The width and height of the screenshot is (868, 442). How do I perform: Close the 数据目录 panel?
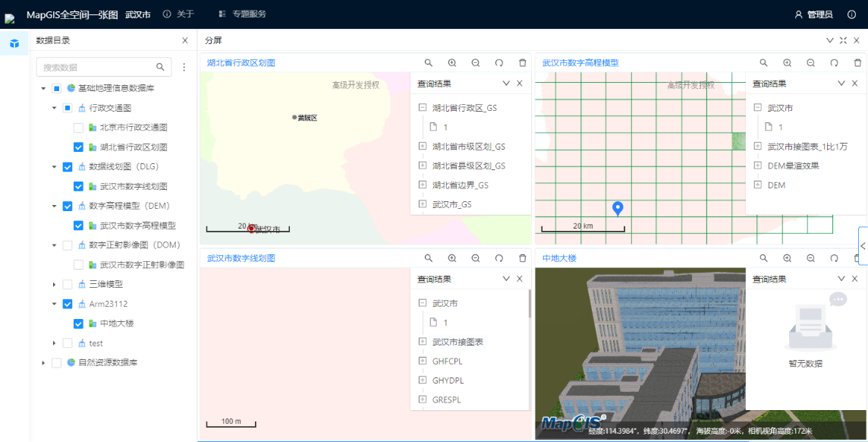point(185,40)
